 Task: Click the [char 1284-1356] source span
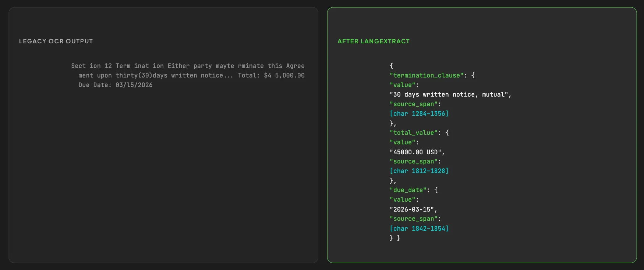[x=419, y=114]
